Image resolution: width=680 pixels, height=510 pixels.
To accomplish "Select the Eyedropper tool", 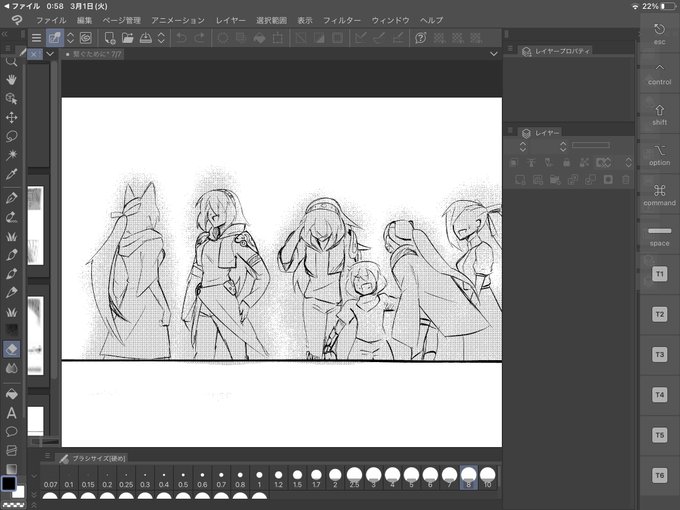I will 11,174.
